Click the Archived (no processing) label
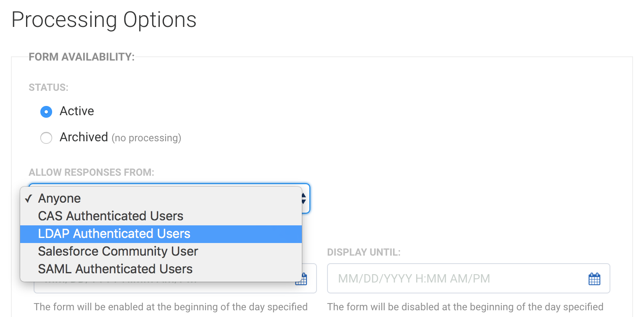Screen dimensions: 644x317 tap(120, 137)
